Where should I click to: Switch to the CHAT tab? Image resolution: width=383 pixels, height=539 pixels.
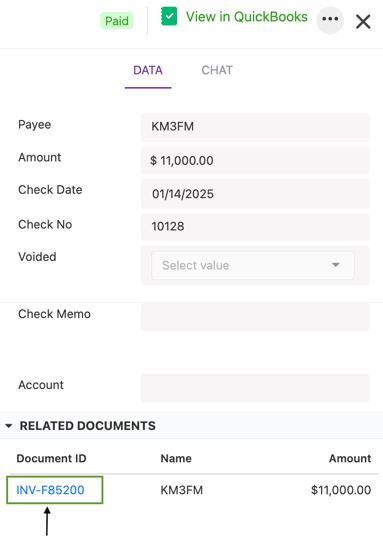coord(217,70)
